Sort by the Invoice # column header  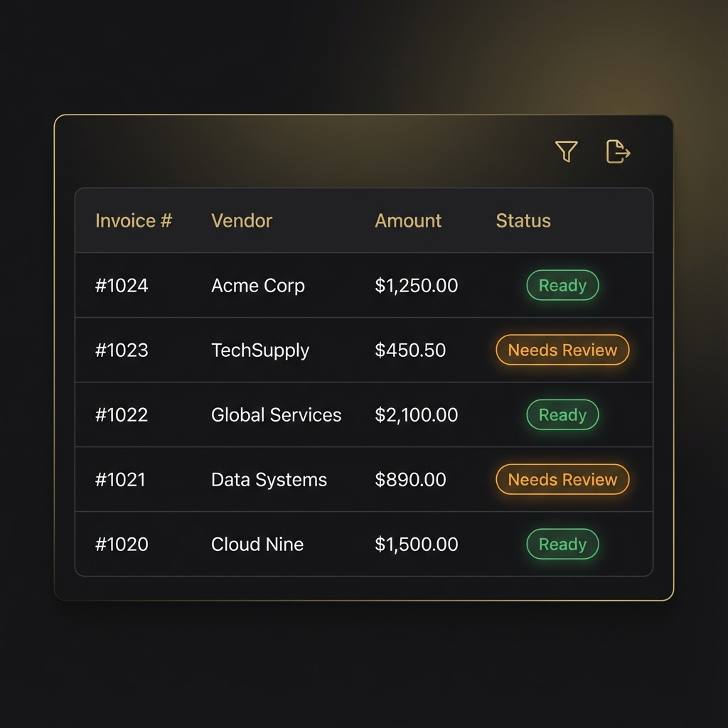[x=134, y=220]
